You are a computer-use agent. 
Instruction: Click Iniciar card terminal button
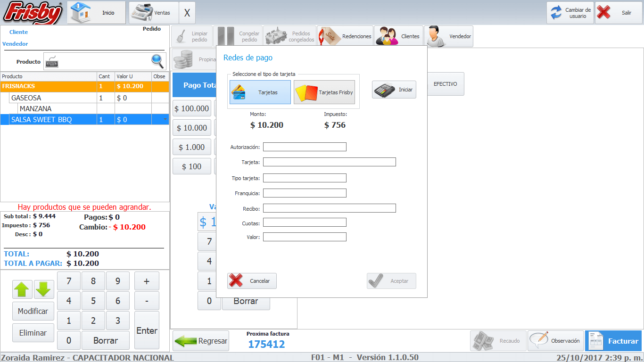point(394,90)
